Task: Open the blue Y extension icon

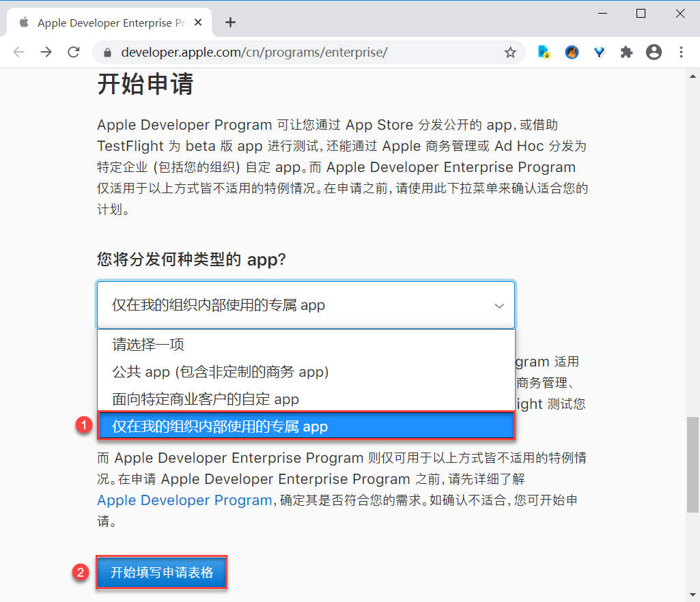Action: [x=599, y=53]
